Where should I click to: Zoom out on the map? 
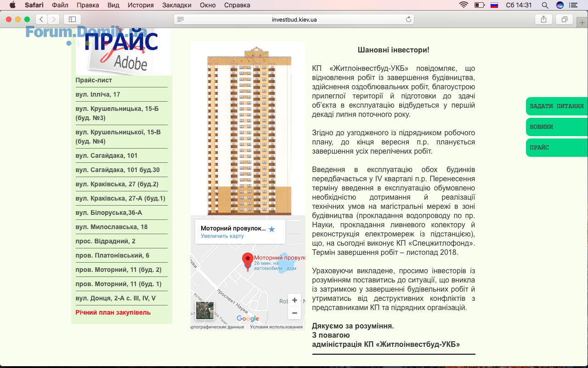[x=294, y=313]
